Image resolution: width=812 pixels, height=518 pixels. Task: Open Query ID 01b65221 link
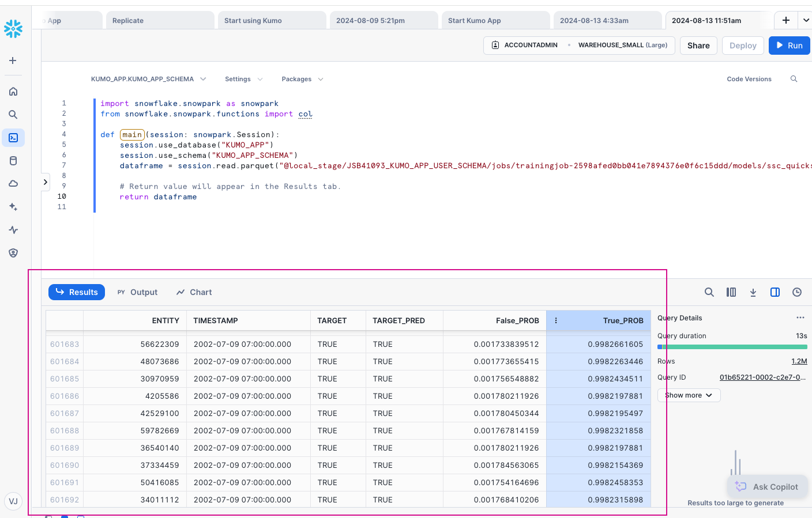pos(762,377)
